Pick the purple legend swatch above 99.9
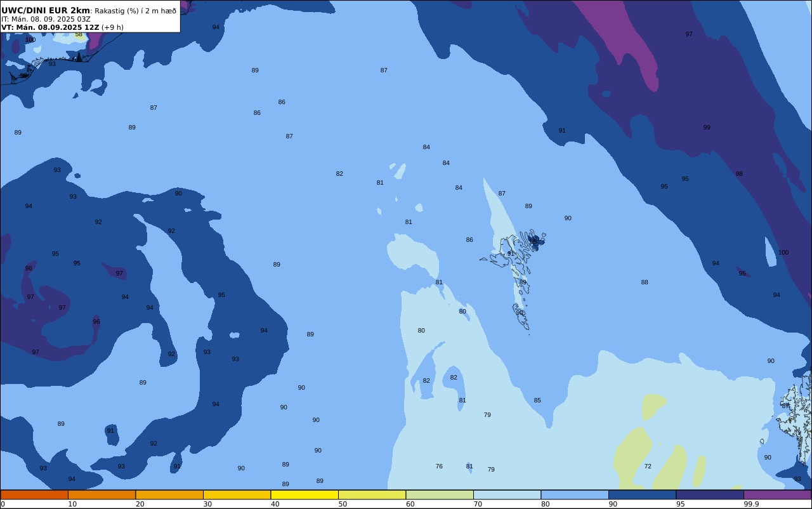Image resolution: width=812 pixels, height=509 pixels. pyautogui.click(x=777, y=494)
